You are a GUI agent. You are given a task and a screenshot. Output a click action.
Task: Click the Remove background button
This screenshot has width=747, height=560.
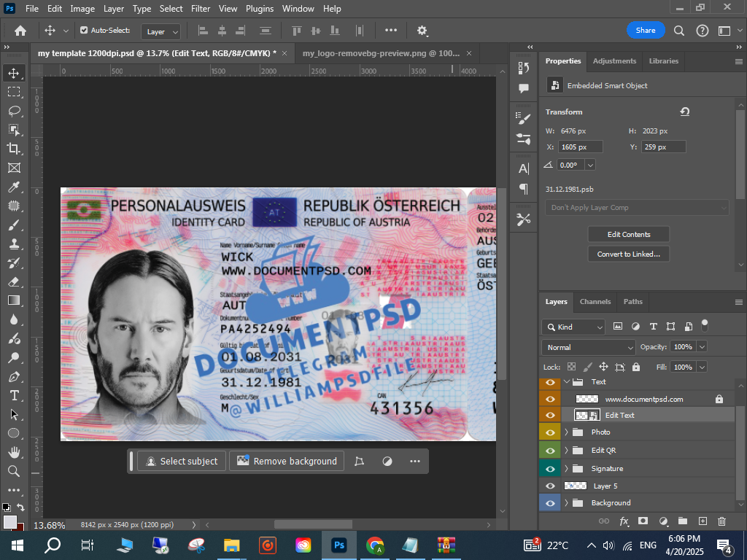[x=287, y=461]
